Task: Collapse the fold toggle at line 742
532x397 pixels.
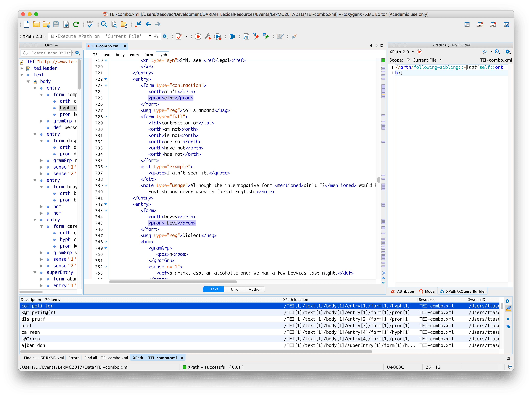Action: [106, 204]
